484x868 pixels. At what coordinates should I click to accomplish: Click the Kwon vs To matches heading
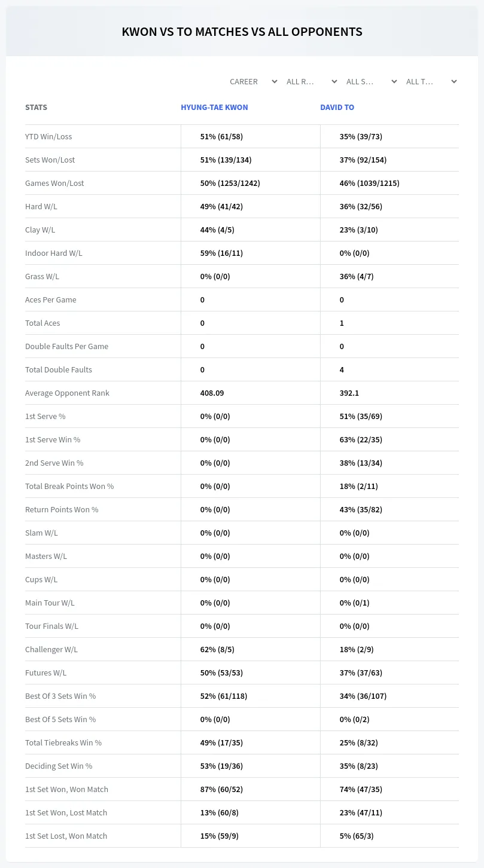pos(242,32)
